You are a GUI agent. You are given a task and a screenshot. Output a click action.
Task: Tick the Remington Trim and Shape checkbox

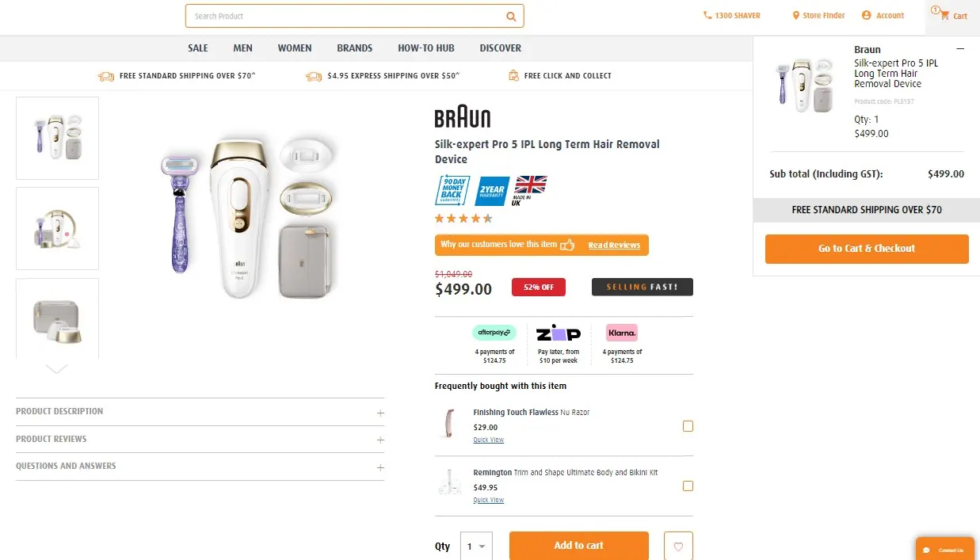click(688, 486)
